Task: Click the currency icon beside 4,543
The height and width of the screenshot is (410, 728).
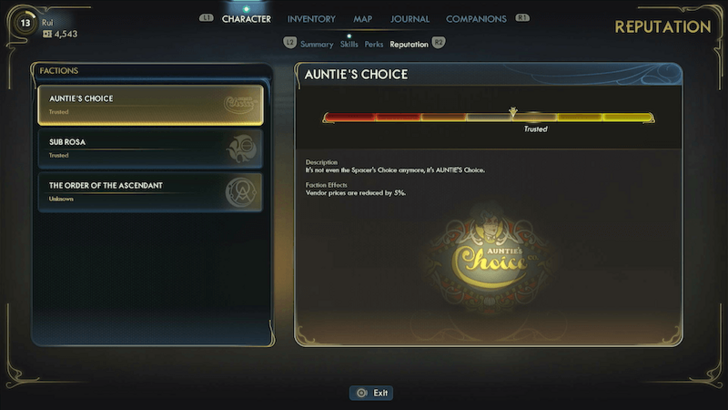Action: pyautogui.click(x=47, y=34)
